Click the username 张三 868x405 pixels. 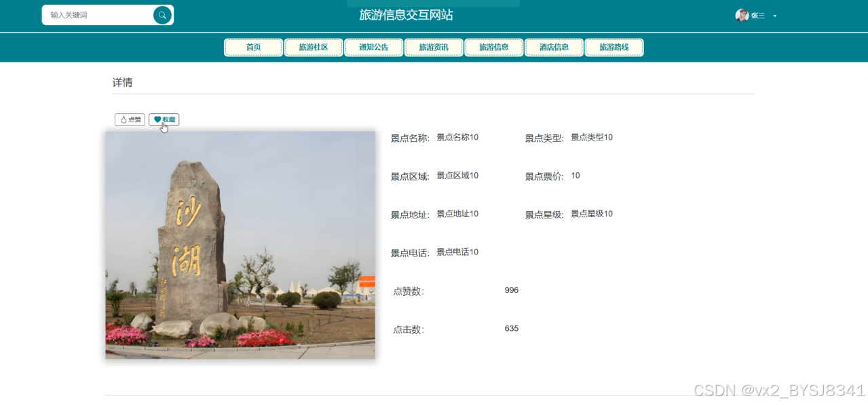click(757, 16)
